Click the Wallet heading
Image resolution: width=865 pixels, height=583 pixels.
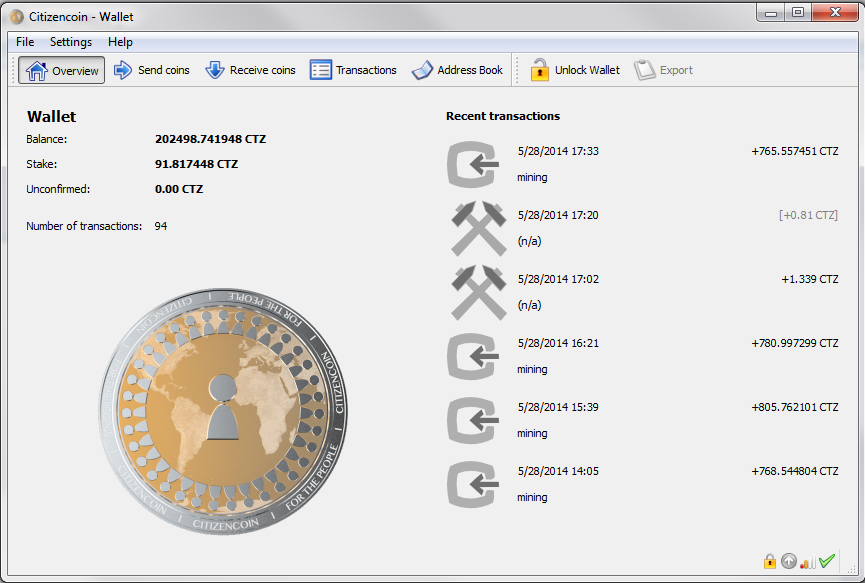point(51,116)
